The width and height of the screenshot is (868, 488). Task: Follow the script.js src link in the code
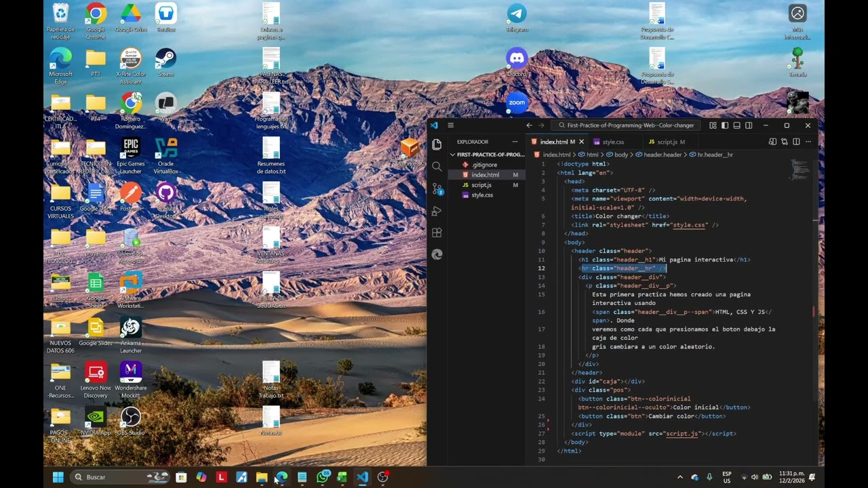(682, 434)
